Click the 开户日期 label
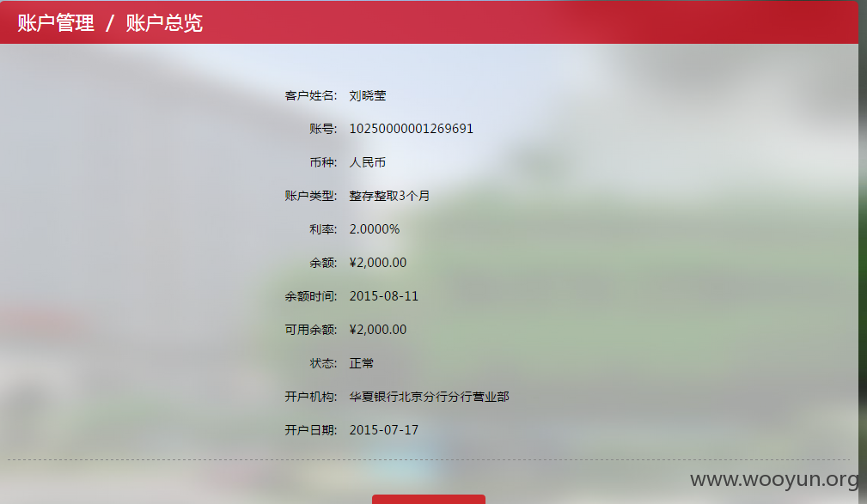 point(311,430)
